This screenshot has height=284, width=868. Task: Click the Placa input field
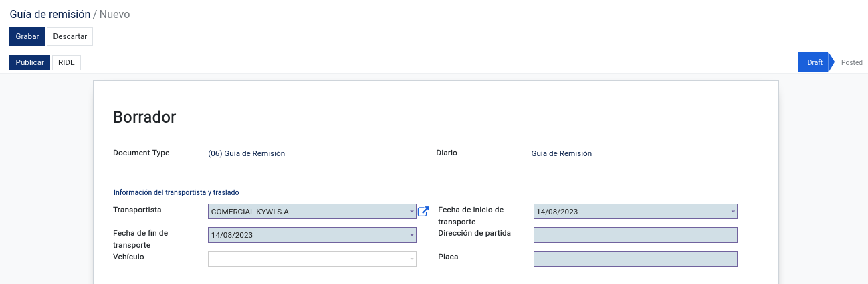point(635,259)
